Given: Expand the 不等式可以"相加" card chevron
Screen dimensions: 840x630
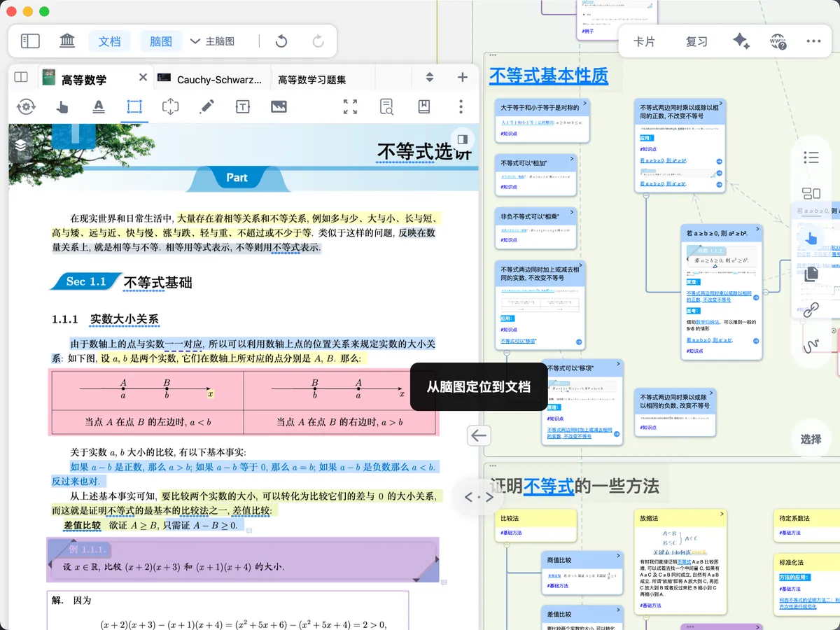Looking at the screenshot, I should [571, 158].
